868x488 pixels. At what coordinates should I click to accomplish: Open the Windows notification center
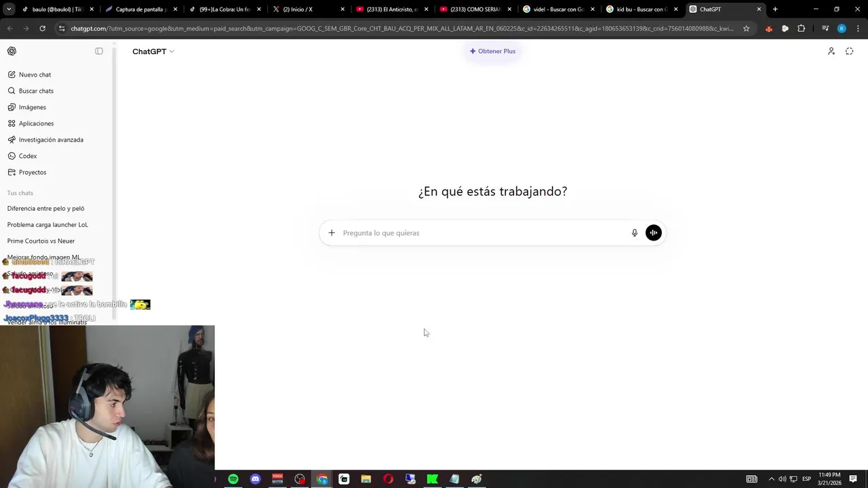coord(854,479)
